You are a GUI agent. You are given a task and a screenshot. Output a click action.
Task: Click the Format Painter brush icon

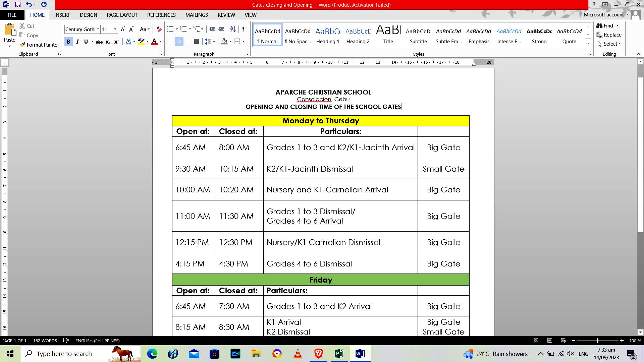tap(22, 45)
